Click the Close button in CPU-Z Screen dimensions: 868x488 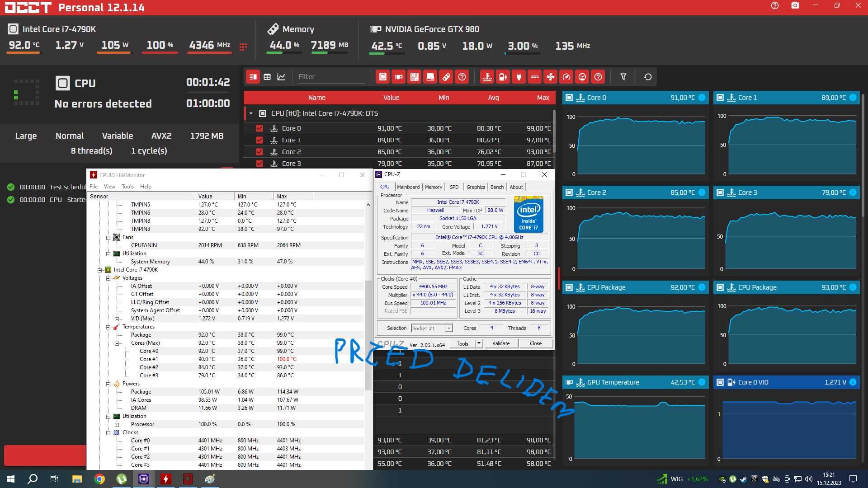pos(536,343)
